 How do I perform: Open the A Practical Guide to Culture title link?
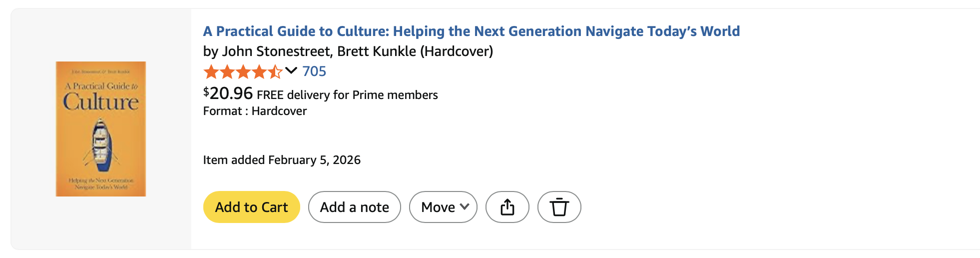pyautogui.click(x=471, y=31)
